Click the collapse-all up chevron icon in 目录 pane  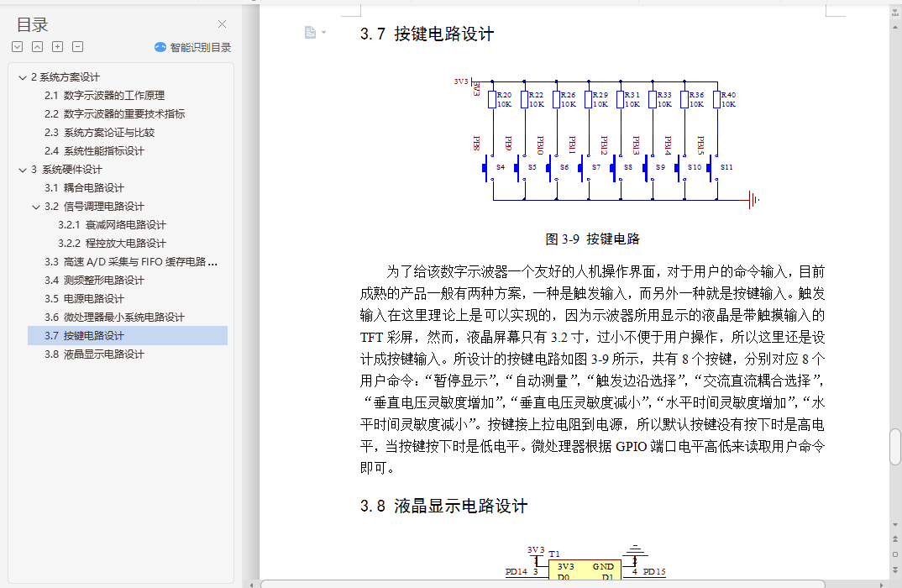click(x=38, y=46)
